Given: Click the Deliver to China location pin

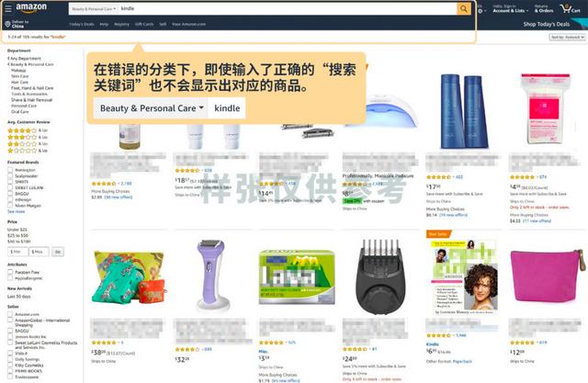Looking at the screenshot, I should tap(7, 25).
